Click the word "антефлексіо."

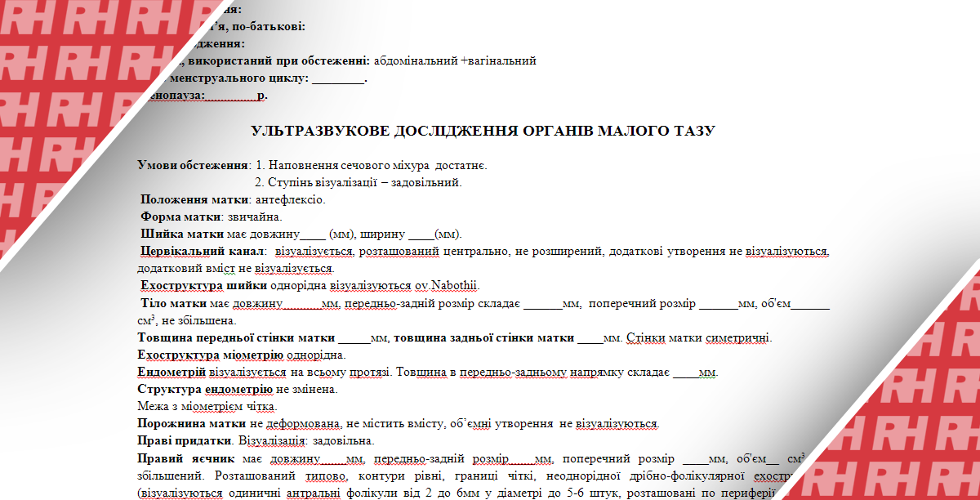(x=291, y=199)
